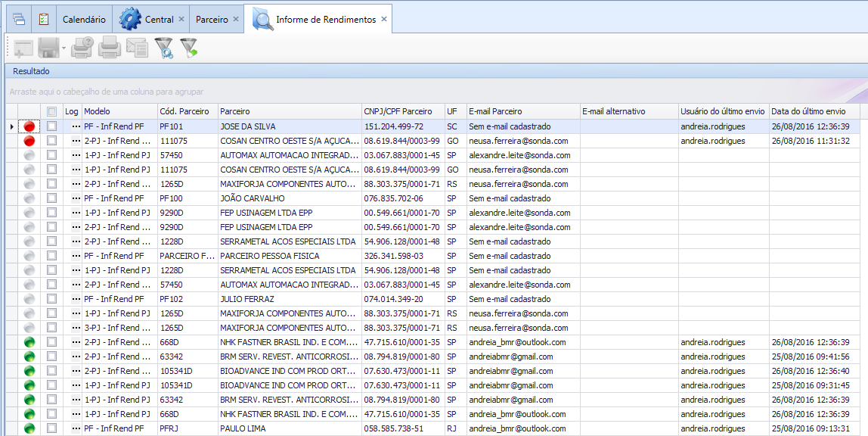Sort by the Parceiro column header
The width and height of the screenshot is (868, 436).
coord(289,111)
